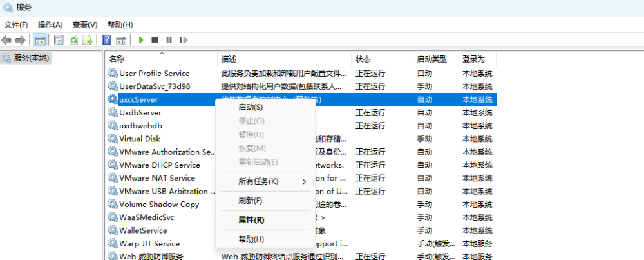Click 刷新(F) in the context menu
644x260 pixels.
tap(250, 201)
